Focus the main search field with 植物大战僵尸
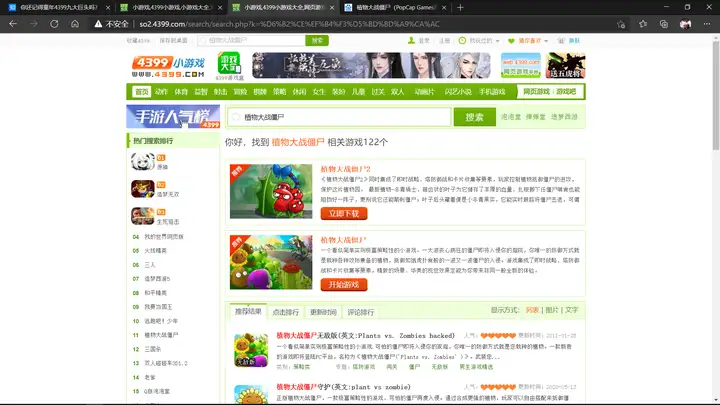Viewport: 720px width, 405px height. click(339, 117)
